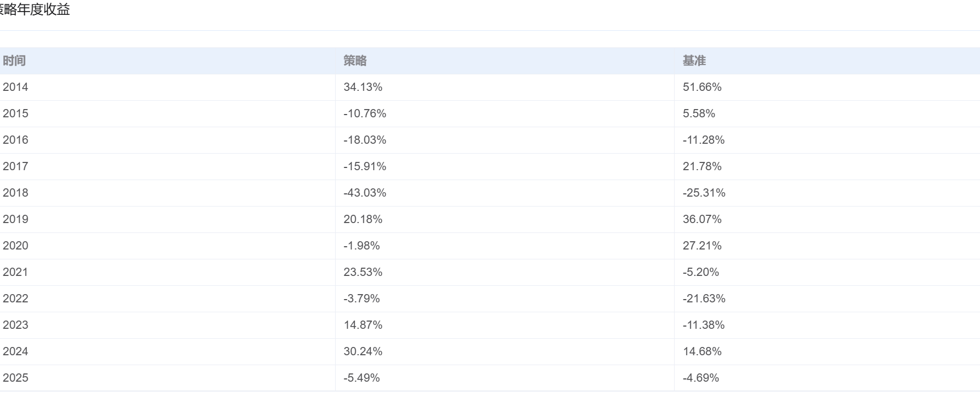Click the 2024 strategy value 30.24%
The width and height of the screenshot is (980, 396).
(363, 351)
